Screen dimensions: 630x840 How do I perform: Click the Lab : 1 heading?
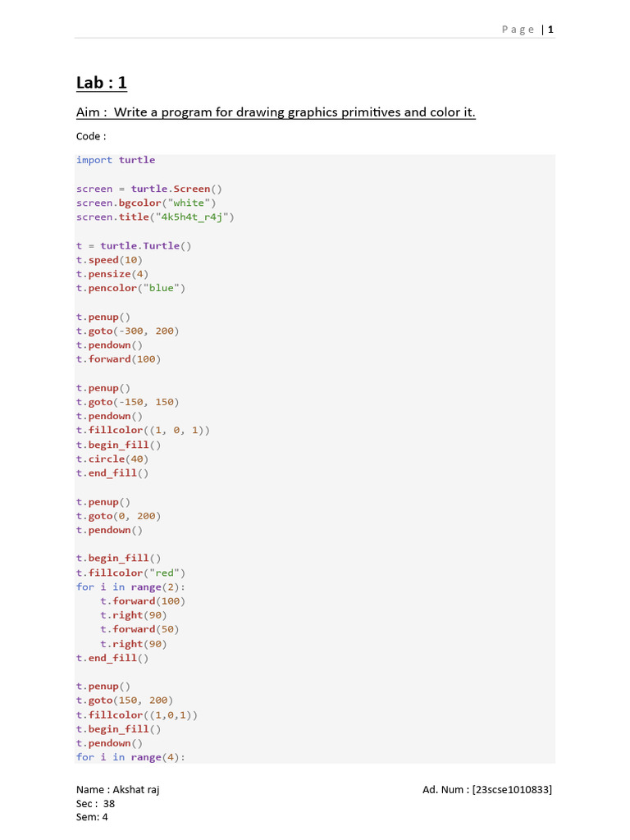tap(102, 83)
